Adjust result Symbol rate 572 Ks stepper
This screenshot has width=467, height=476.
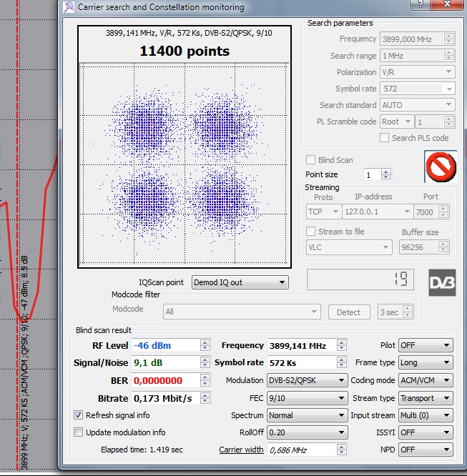[342, 362]
